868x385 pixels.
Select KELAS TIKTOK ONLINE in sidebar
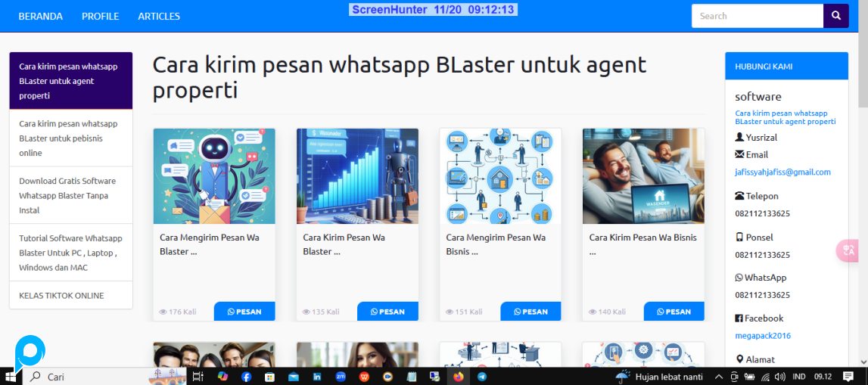(61, 296)
